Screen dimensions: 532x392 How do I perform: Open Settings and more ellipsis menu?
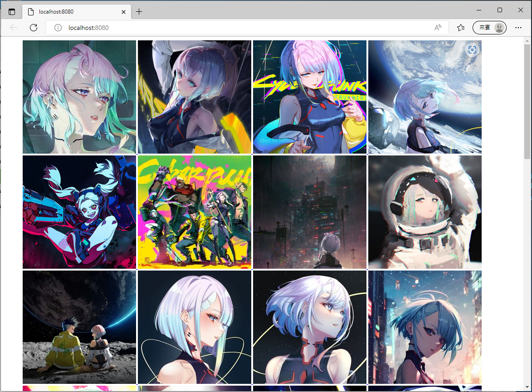(x=518, y=28)
